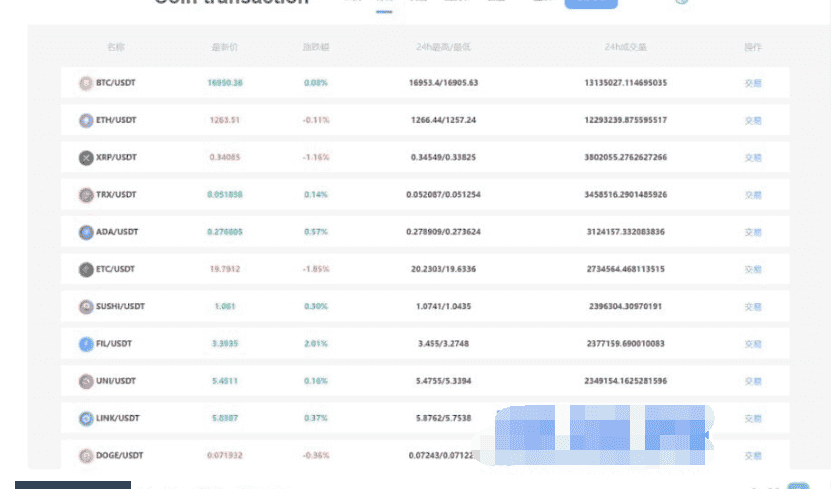Click the UNI coin icon

(x=86, y=381)
